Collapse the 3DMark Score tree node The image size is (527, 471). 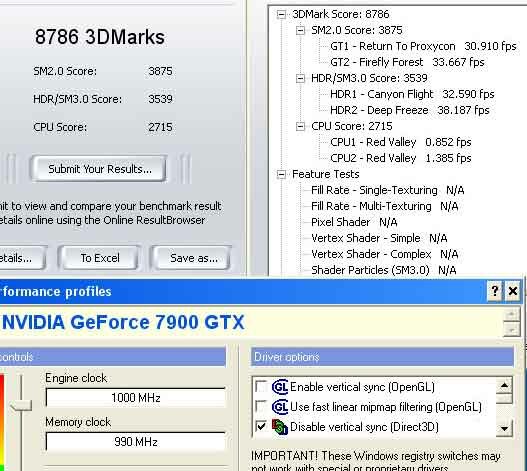pyautogui.click(x=281, y=14)
